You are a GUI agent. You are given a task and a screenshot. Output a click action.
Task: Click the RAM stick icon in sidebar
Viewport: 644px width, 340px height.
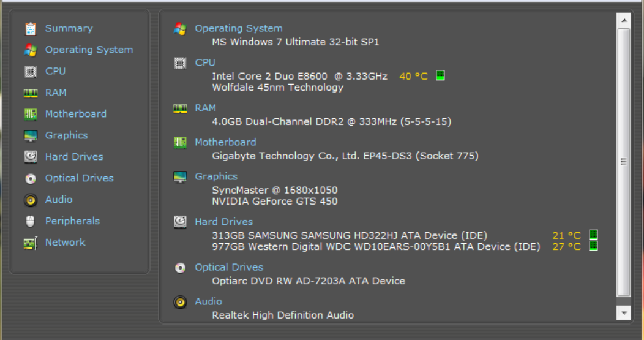click(x=31, y=93)
